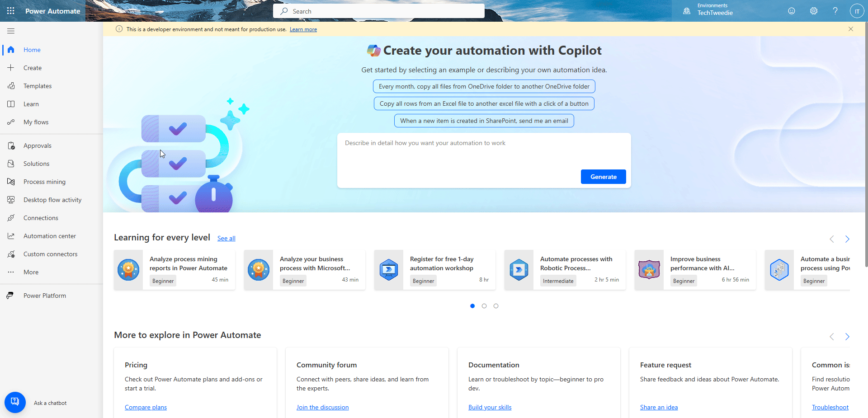
Task: Advance the learning carousel with the next chevron
Action: (x=847, y=239)
